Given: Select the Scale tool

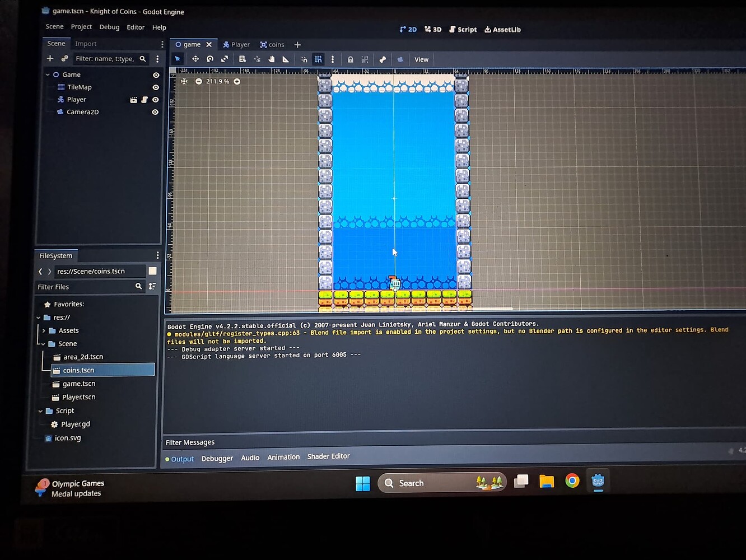Looking at the screenshot, I should coord(225,59).
